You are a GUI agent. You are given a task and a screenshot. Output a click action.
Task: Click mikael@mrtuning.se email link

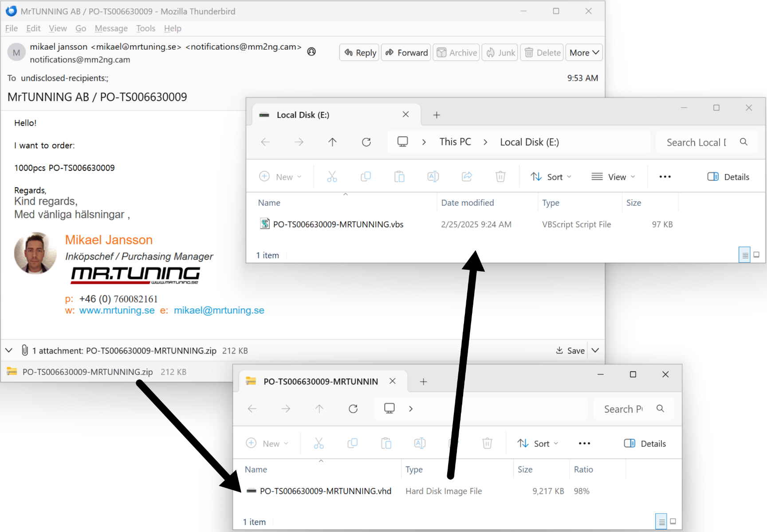219,310
